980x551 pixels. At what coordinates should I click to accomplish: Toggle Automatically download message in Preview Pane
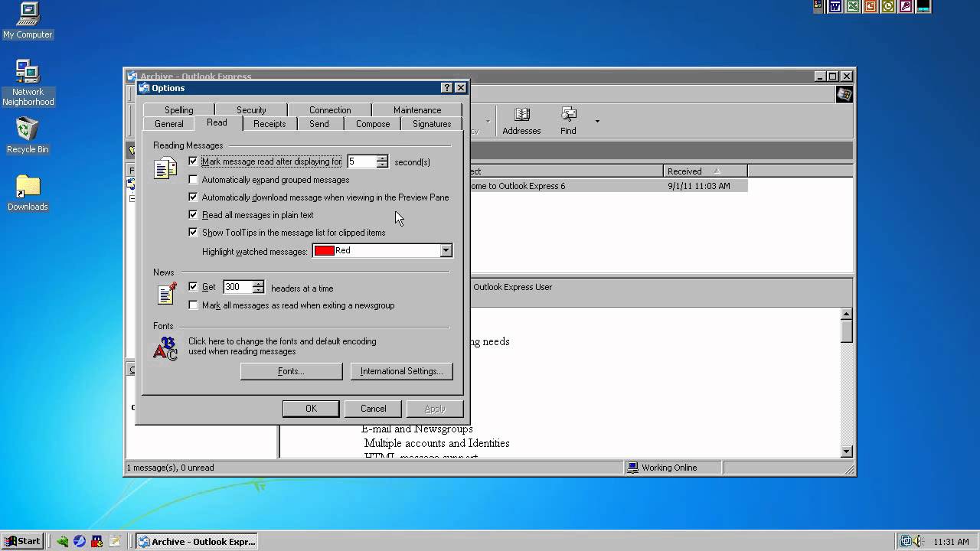tap(193, 197)
